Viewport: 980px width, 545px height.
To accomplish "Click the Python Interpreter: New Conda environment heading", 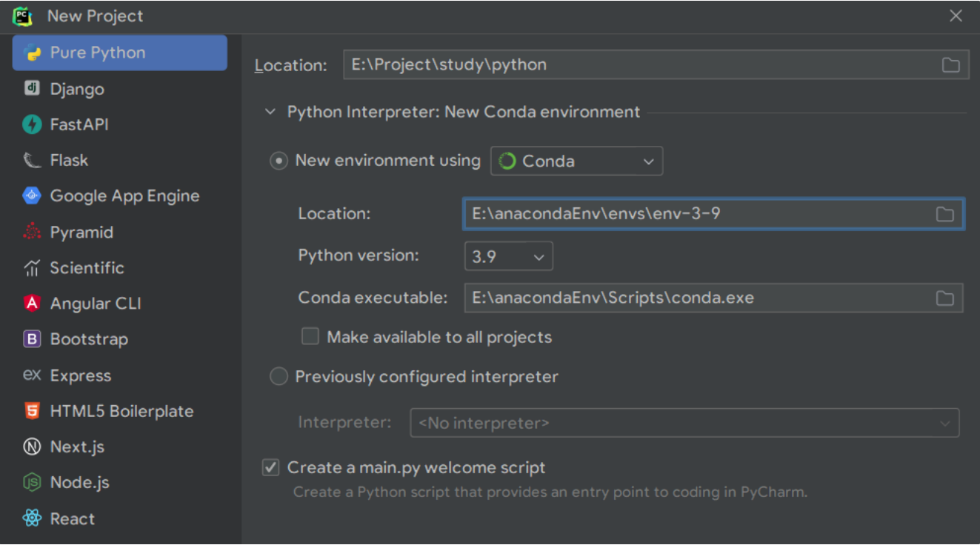I will pos(464,113).
